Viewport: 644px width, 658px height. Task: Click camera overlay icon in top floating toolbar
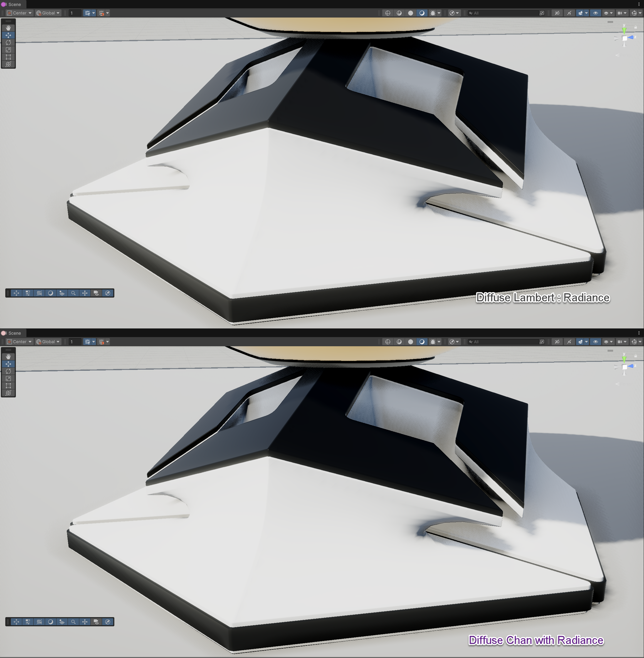(96, 293)
